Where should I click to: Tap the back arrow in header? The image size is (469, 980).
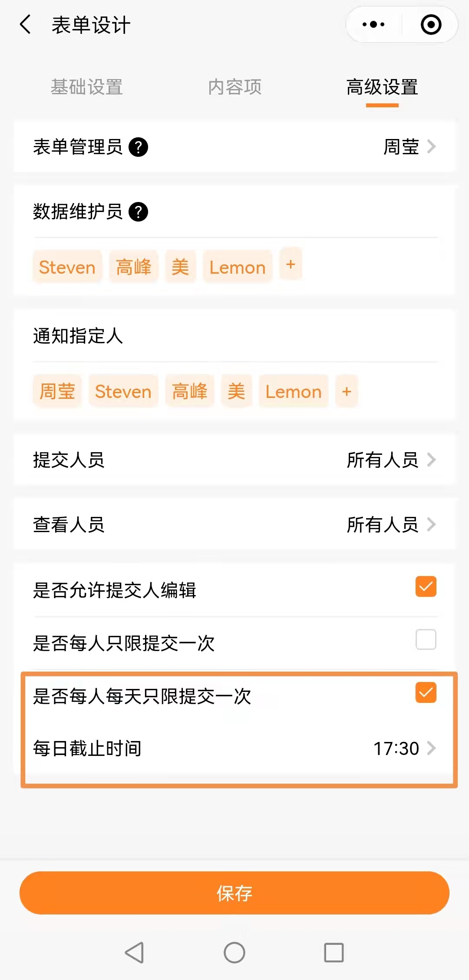coord(26,24)
